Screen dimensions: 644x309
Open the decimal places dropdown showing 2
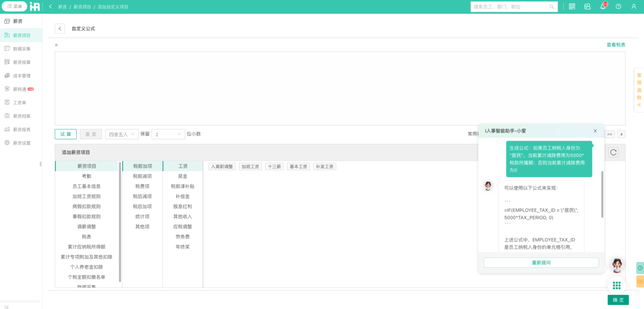[168, 134]
